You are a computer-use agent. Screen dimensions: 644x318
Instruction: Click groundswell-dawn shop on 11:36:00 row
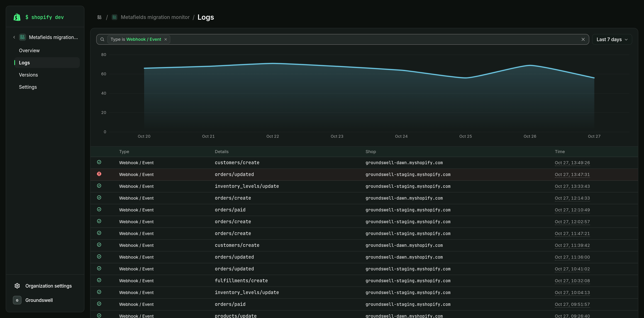404,257
